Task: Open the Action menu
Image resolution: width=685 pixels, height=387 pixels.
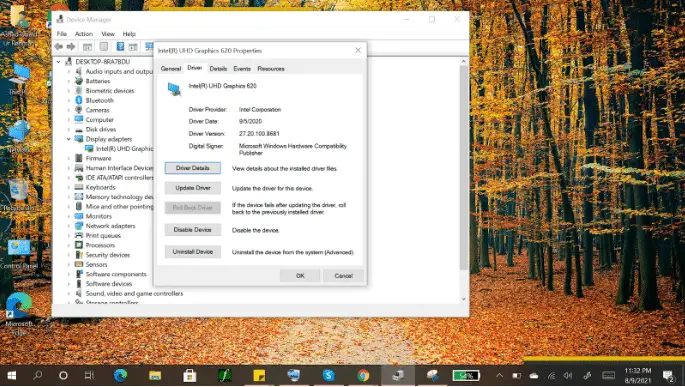Action: [84, 34]
